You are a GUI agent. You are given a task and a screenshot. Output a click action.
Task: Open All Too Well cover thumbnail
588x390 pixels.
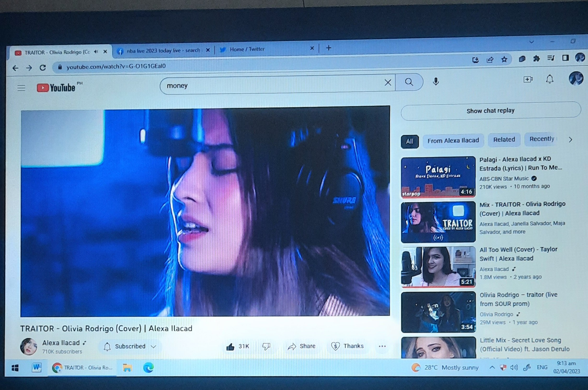click(x=438, y=267)
